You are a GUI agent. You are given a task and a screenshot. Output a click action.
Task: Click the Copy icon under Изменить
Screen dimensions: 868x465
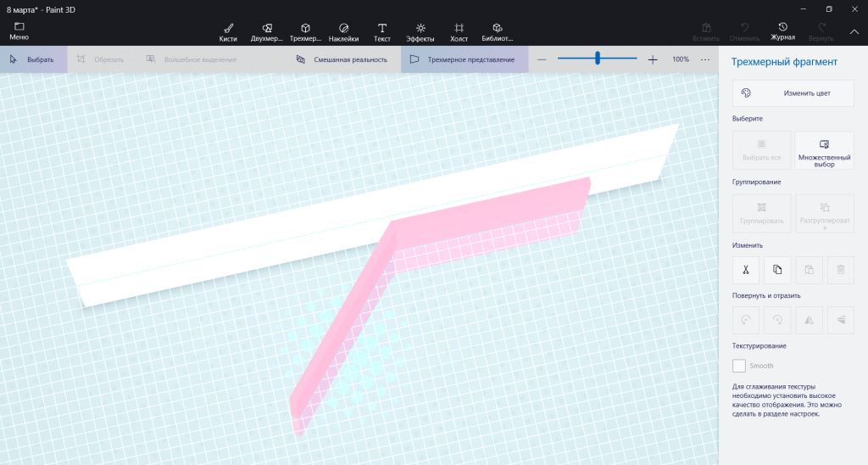click(x=777, y=270)
